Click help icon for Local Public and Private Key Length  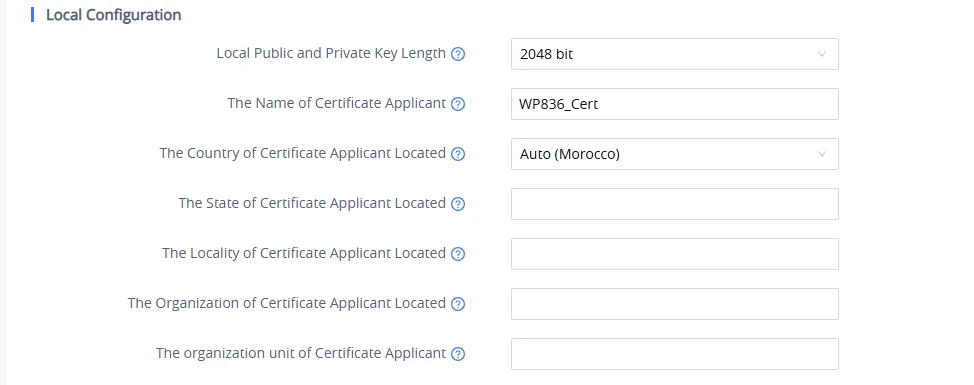tap(458, 54)
